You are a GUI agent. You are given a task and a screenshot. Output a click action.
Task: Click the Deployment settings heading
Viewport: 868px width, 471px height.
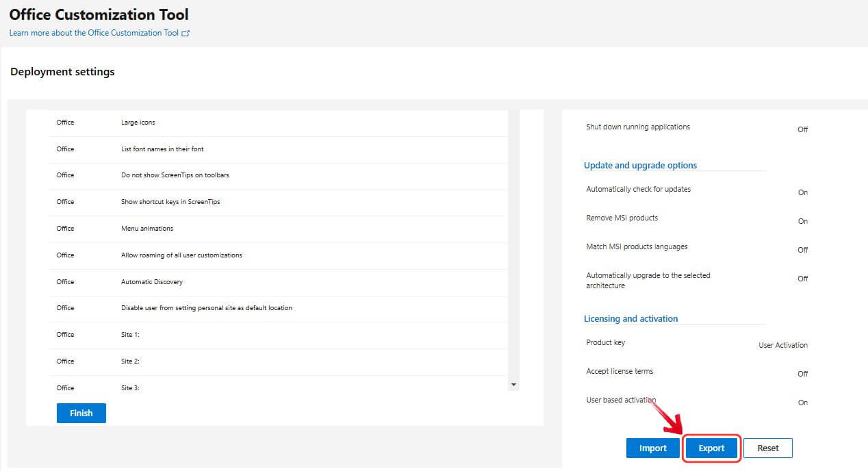click(62, 71)
